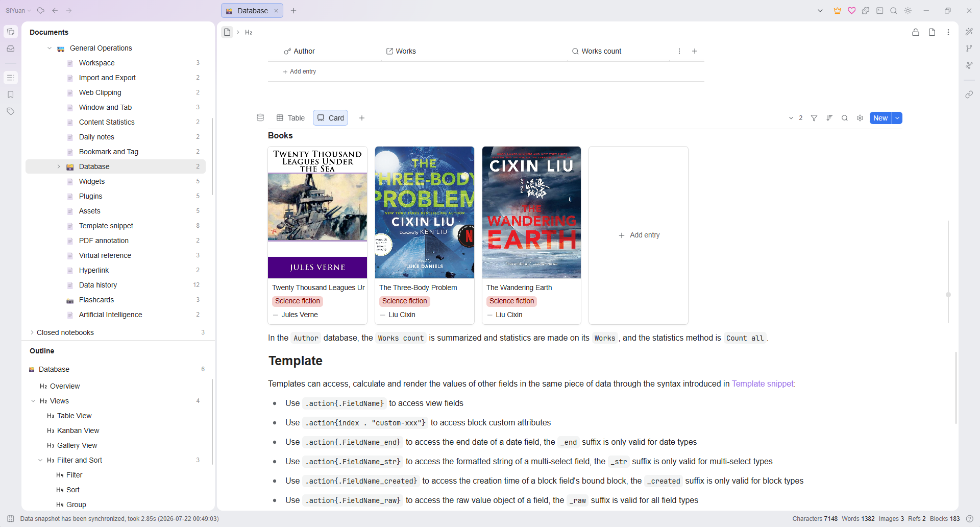980x527 pixels.
Task: Open the SiYuan main menu dropdown
Action: (18, 10)
